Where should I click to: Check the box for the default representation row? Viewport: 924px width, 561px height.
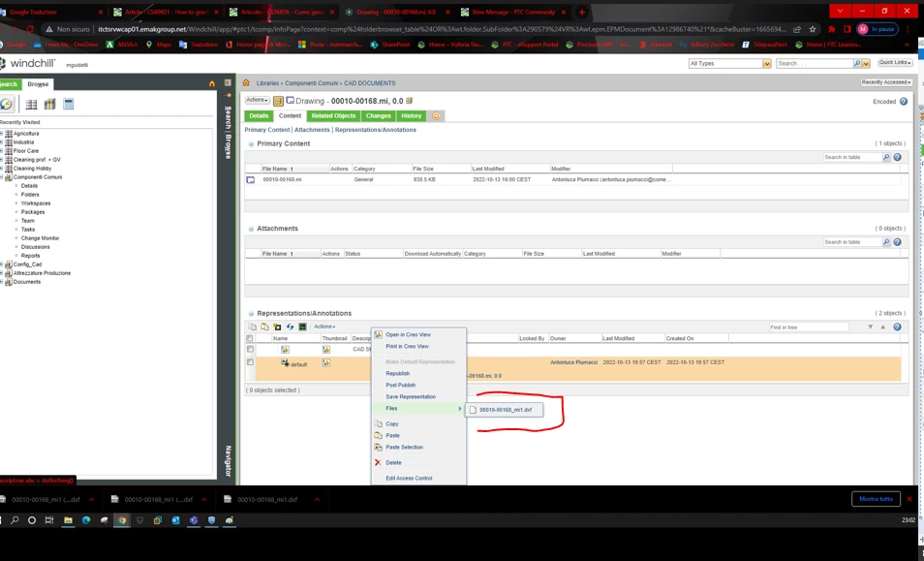point(250,361)
